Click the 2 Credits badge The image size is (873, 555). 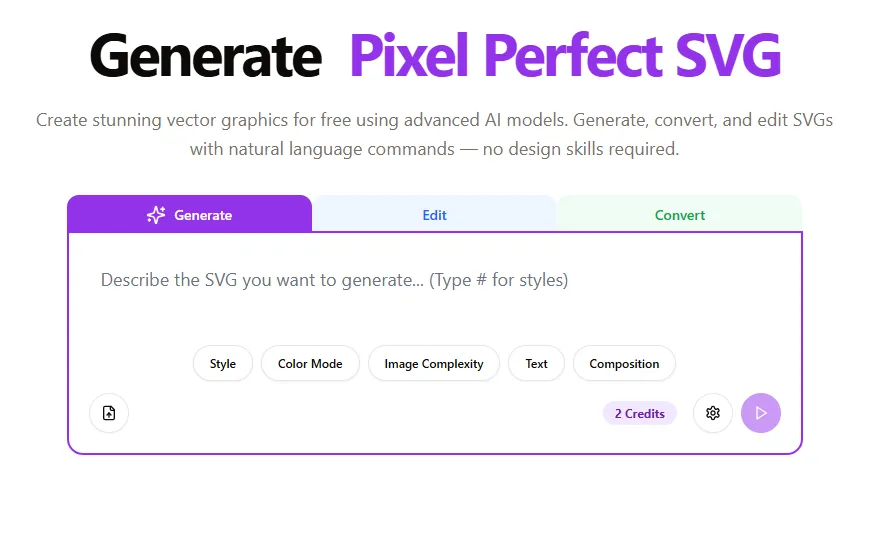click(640, 413)
